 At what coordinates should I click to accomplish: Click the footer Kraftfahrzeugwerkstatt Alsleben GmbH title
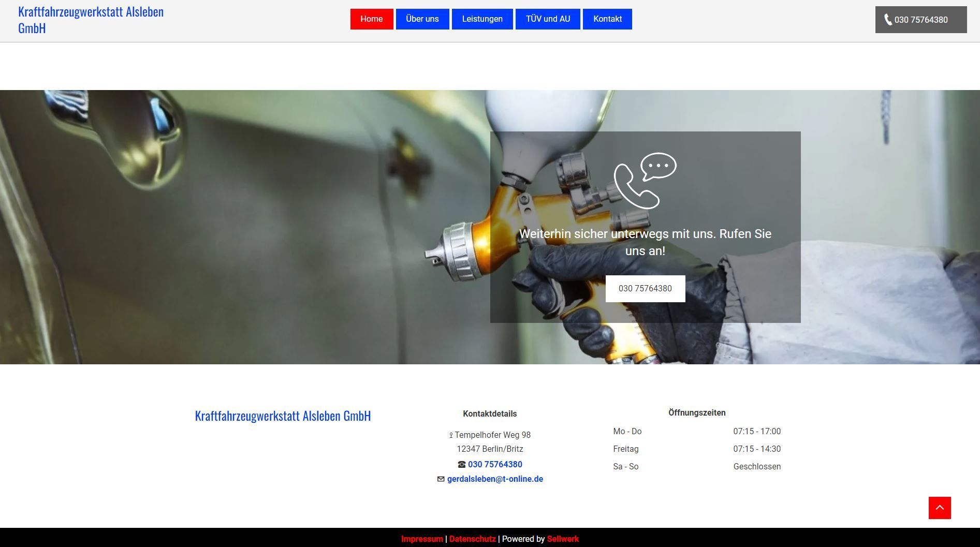283,416
